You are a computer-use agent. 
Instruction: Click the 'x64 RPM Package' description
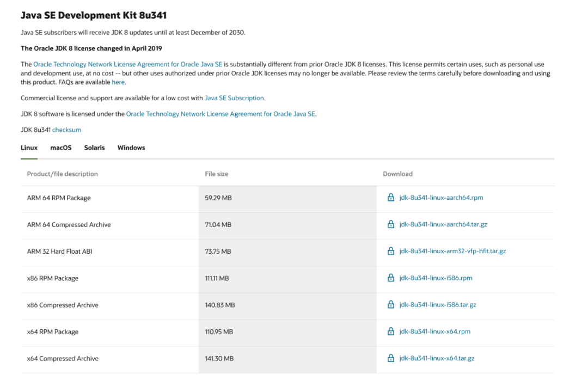point(53,332)
